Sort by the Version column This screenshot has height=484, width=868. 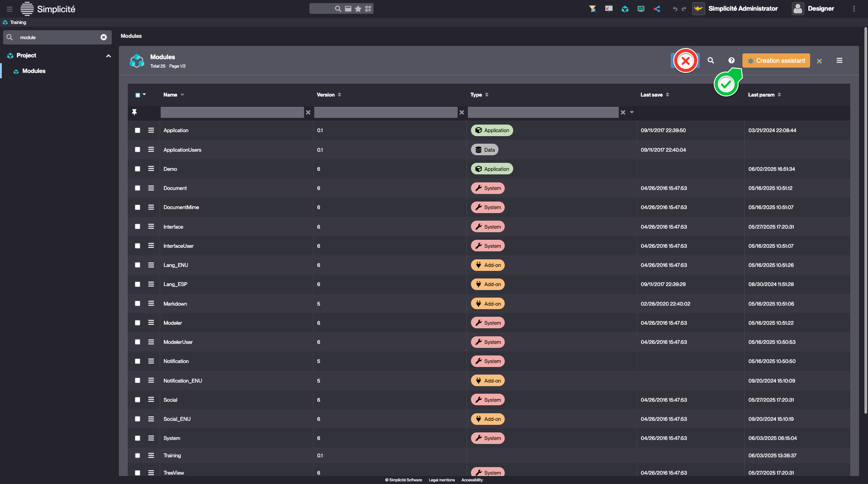[329, 95]
